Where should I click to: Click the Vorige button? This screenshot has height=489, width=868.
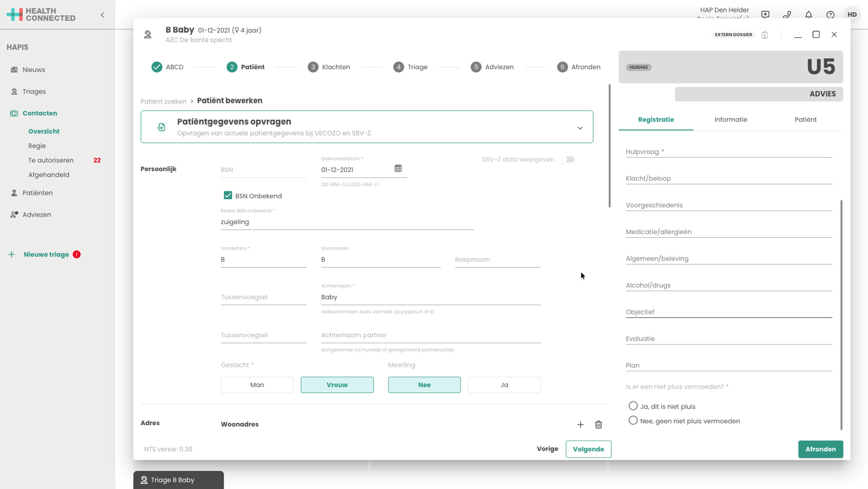[547, 449]
